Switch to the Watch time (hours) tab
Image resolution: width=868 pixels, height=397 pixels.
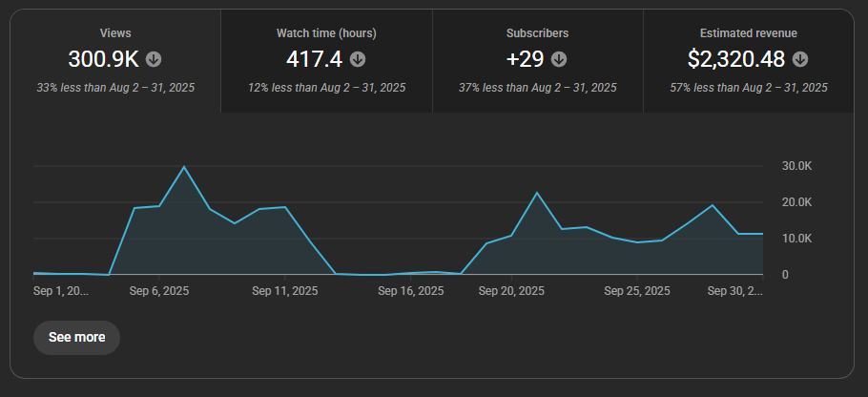coord(326,33)
